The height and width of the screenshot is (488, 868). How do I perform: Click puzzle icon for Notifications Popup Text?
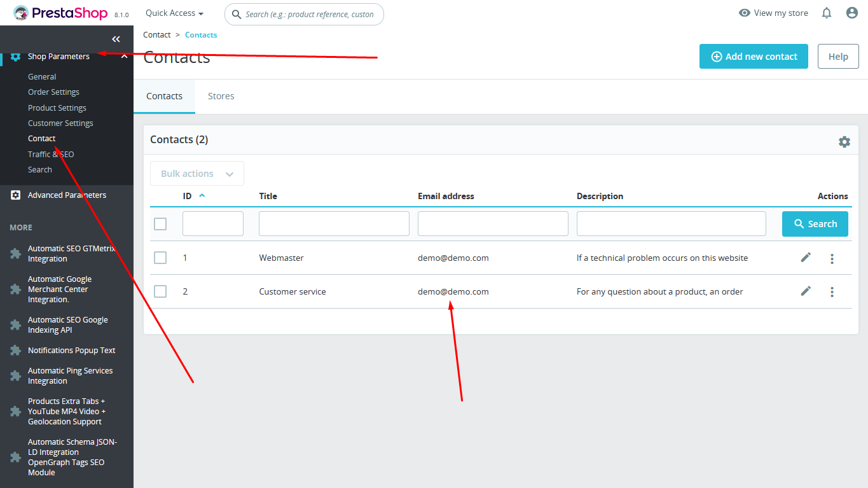15,351
